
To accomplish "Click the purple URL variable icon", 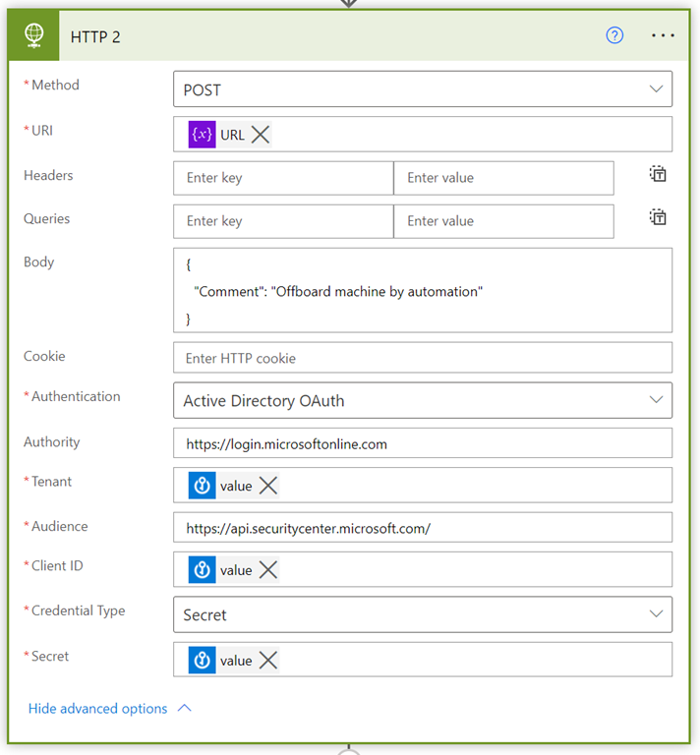I will tap(202, 135).
